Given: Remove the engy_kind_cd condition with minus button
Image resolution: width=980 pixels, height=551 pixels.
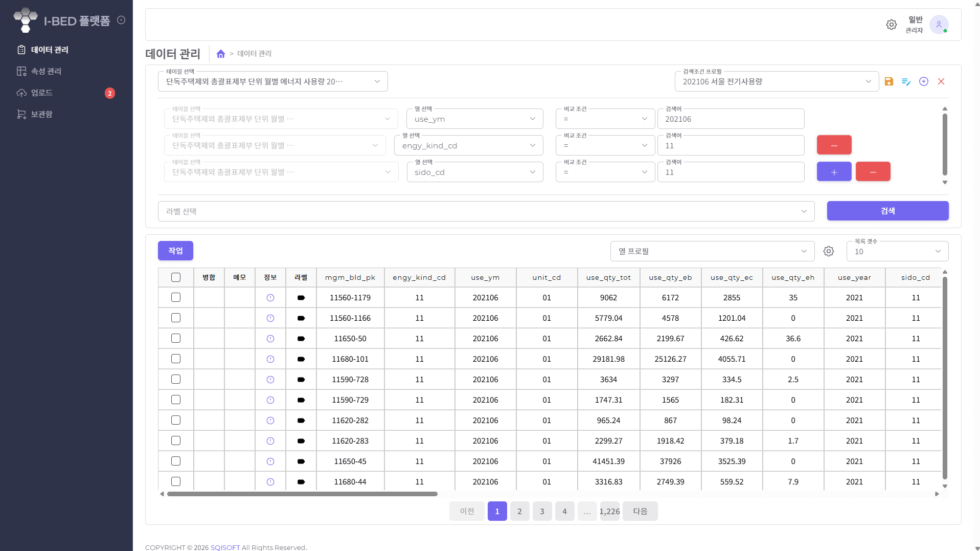Looking at the screenshot, I should coord(834,145).
